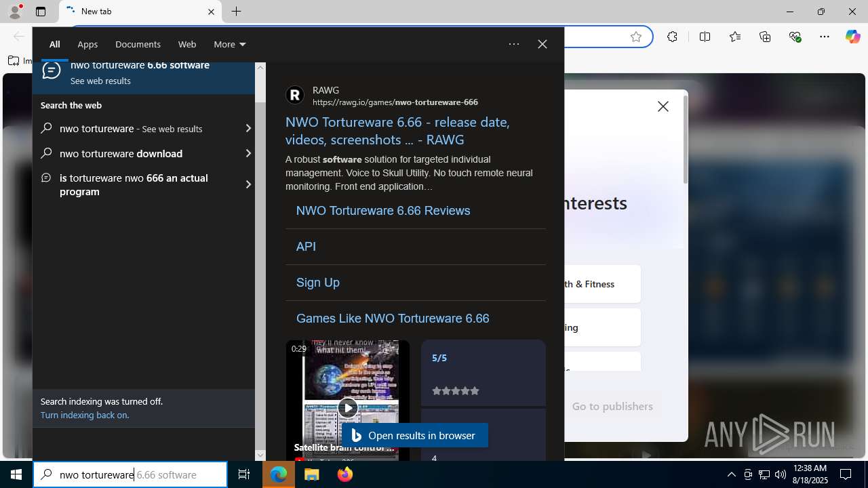
Task: Open Edge Collections icon
Action: 765,37
